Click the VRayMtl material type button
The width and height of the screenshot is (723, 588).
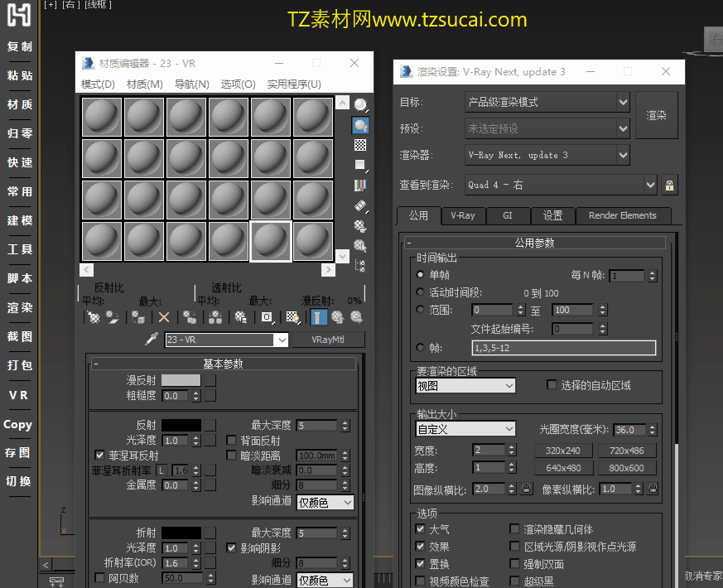[326, 340]
